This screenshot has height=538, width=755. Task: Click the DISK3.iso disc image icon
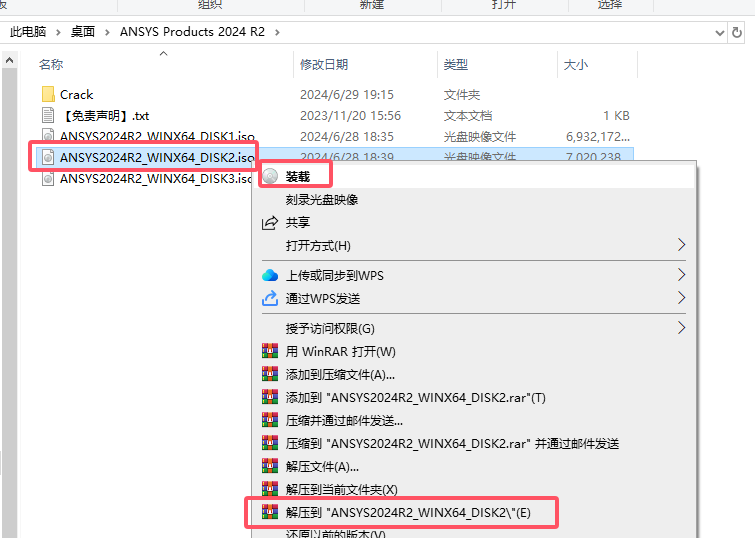point(48,179)
